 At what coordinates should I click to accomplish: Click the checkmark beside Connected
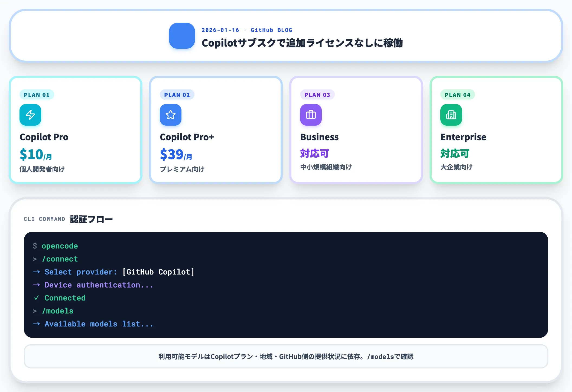click(x=36, y=298)
